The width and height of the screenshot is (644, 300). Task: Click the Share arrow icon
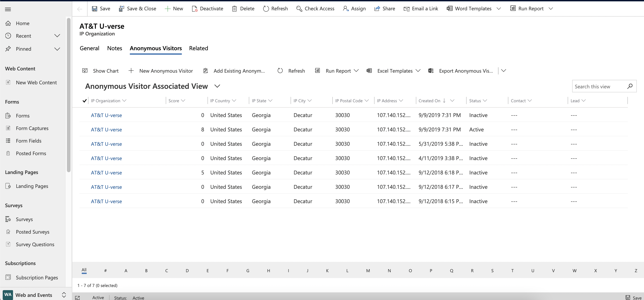[377, 9]
